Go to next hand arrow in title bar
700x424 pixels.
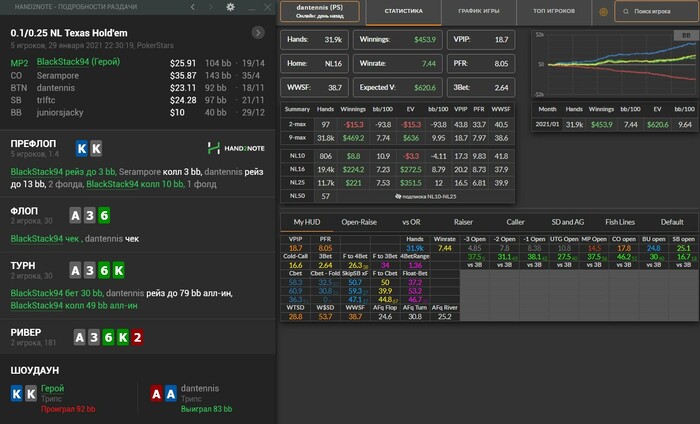tap(211, 7)
